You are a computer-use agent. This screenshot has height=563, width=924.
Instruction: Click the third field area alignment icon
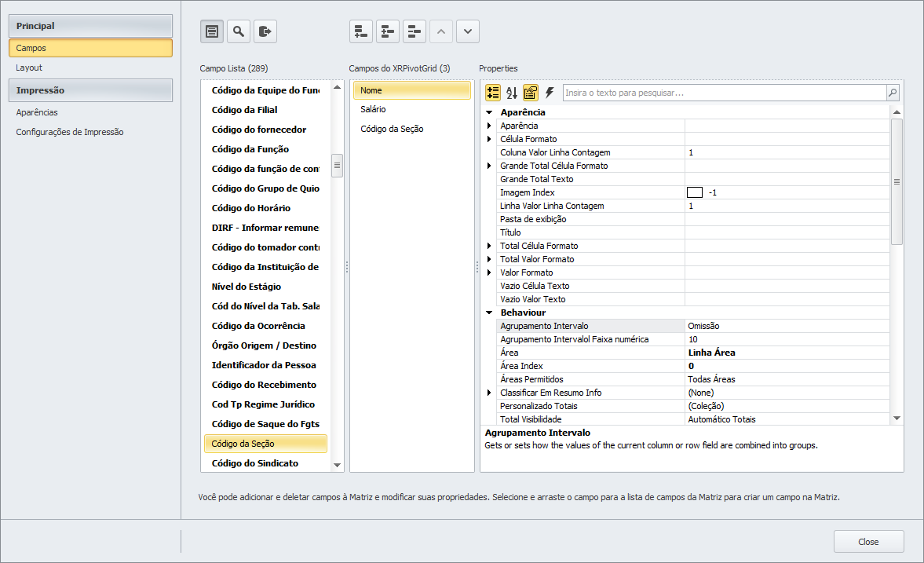point(415,31)
